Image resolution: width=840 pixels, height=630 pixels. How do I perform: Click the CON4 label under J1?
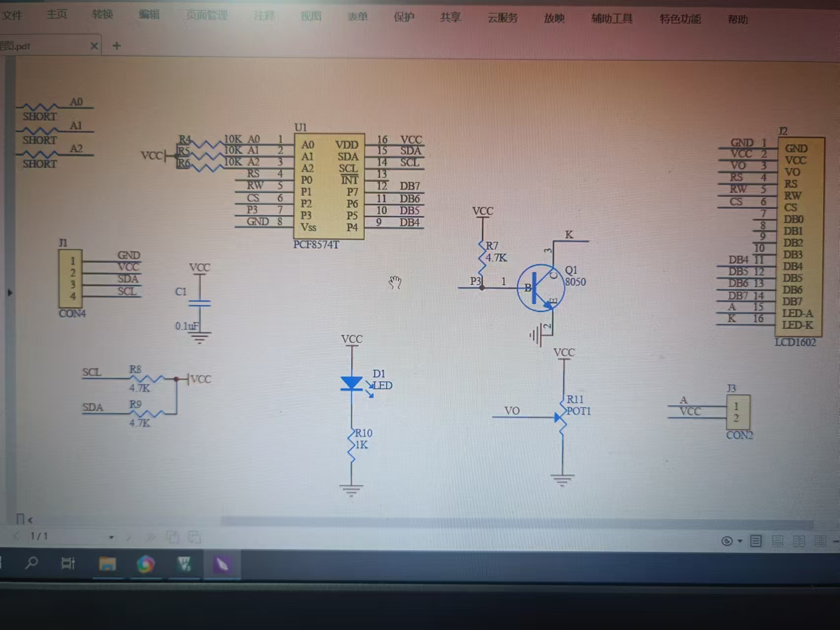point(72,314)
